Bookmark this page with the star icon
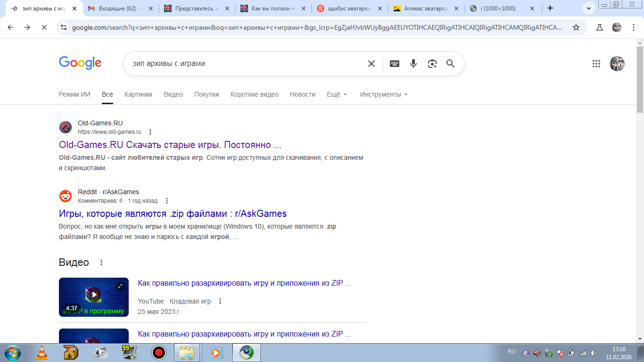Image resolution: width=644 pixels, height=362 pixels. click(576, 27)
